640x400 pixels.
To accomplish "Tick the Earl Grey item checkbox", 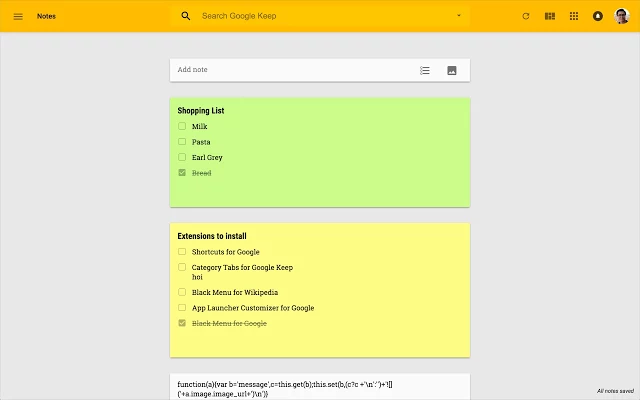I will [182, 157].
